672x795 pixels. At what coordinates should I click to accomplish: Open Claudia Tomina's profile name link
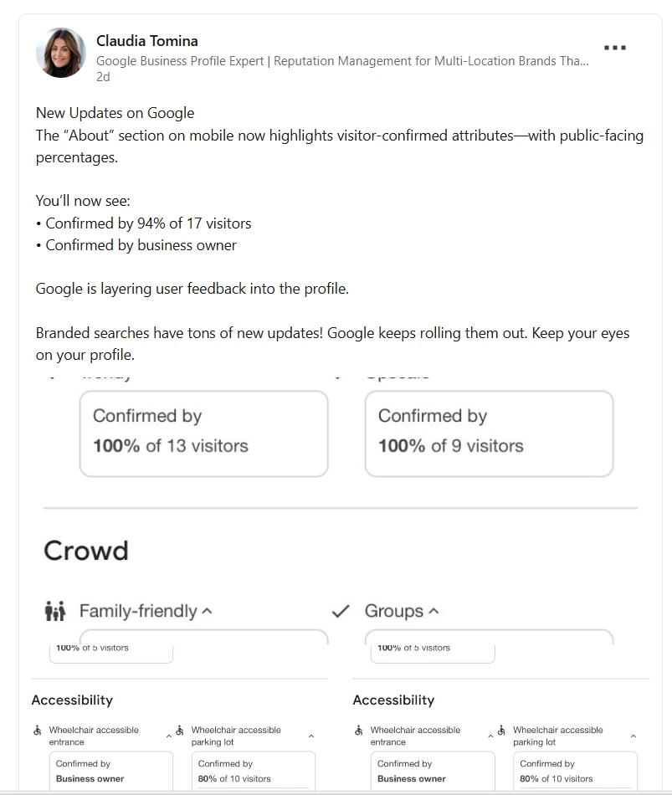coord(147,41)
